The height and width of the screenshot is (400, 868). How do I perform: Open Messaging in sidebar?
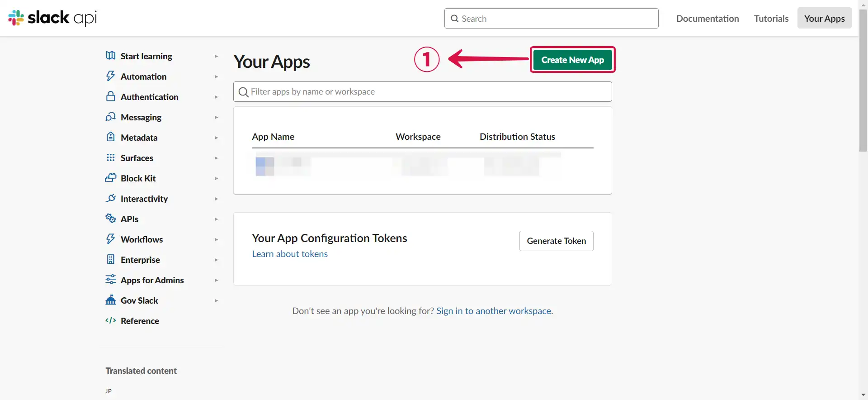[141, 117]
